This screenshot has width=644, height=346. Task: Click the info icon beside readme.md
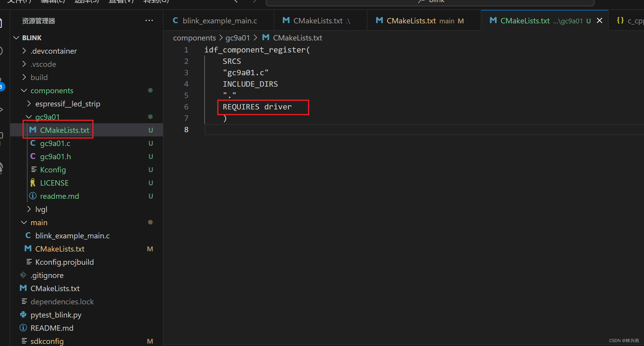(x=33, y=196)
